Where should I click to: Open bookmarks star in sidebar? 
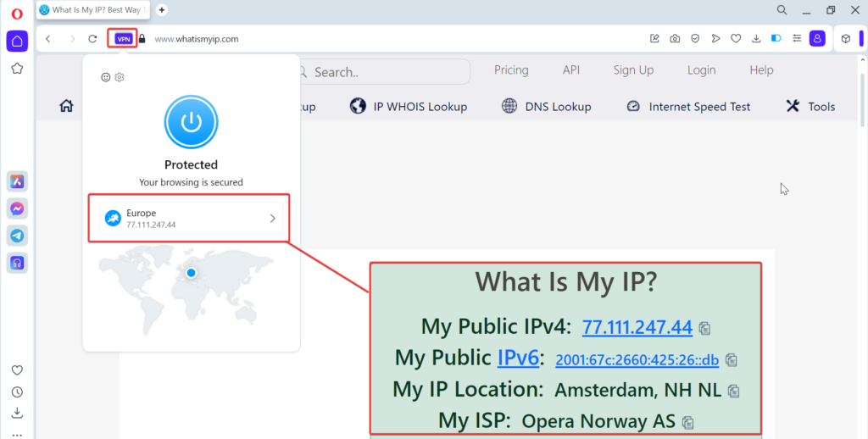tap(17, 68)
